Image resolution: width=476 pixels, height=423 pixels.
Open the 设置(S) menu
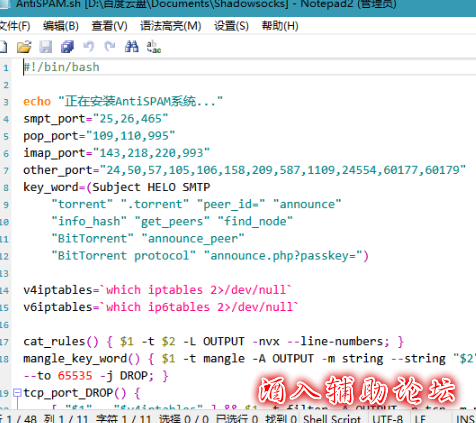coord(231,26)
